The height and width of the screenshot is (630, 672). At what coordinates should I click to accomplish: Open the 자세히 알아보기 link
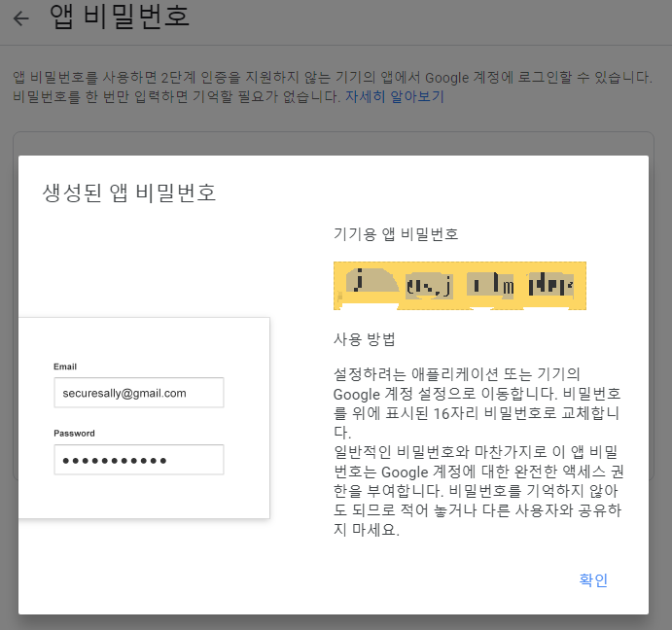[395, 97]
